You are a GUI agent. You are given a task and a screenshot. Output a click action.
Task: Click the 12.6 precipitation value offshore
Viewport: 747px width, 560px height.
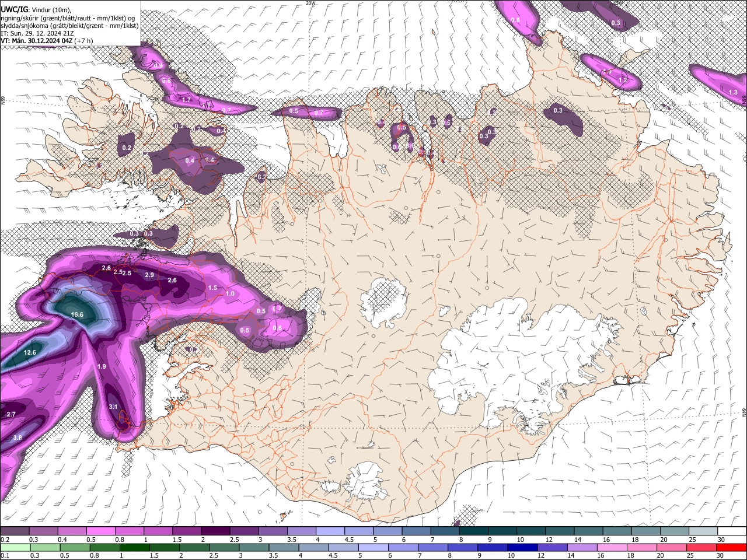point(30,352)
